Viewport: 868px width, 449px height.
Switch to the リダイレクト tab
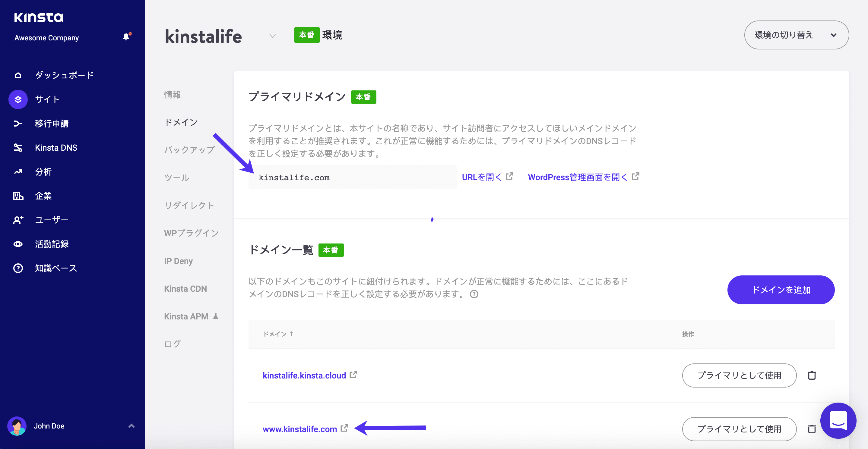[x=189, y=205]
